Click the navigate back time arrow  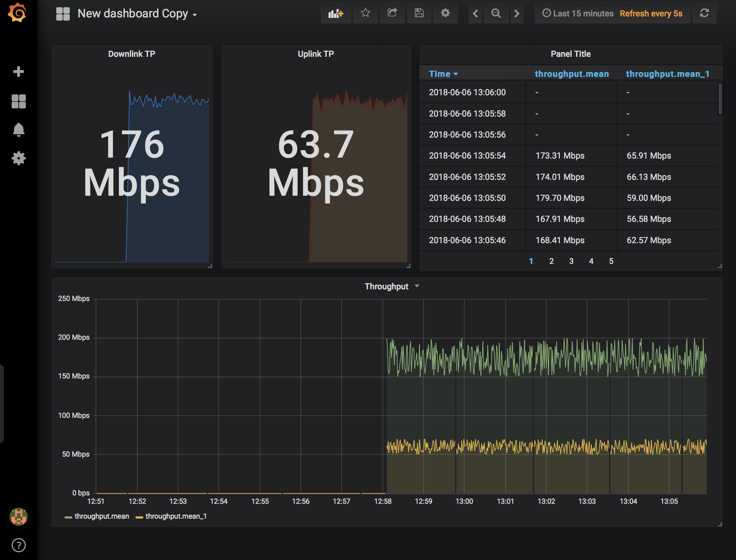click(x=475, y=13)
